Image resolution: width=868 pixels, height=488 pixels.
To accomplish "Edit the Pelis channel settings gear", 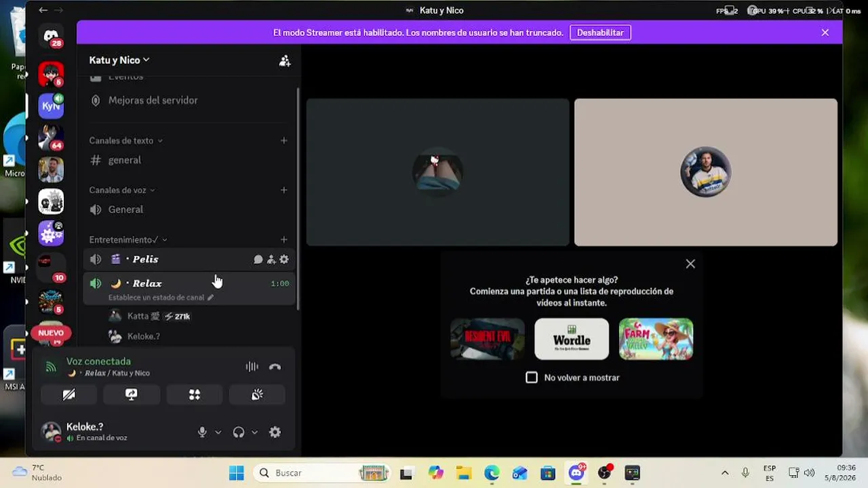I will [x=284, y=259].
